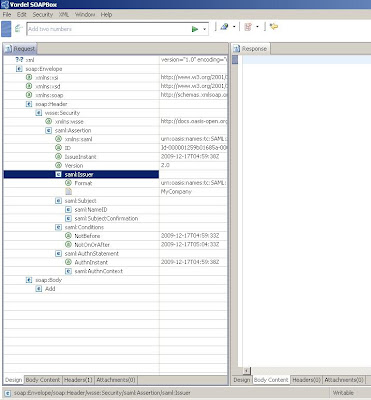This screenshot has width=371, height=400.
Task: Switch Request pane to Design view
Action: point(13,380)
